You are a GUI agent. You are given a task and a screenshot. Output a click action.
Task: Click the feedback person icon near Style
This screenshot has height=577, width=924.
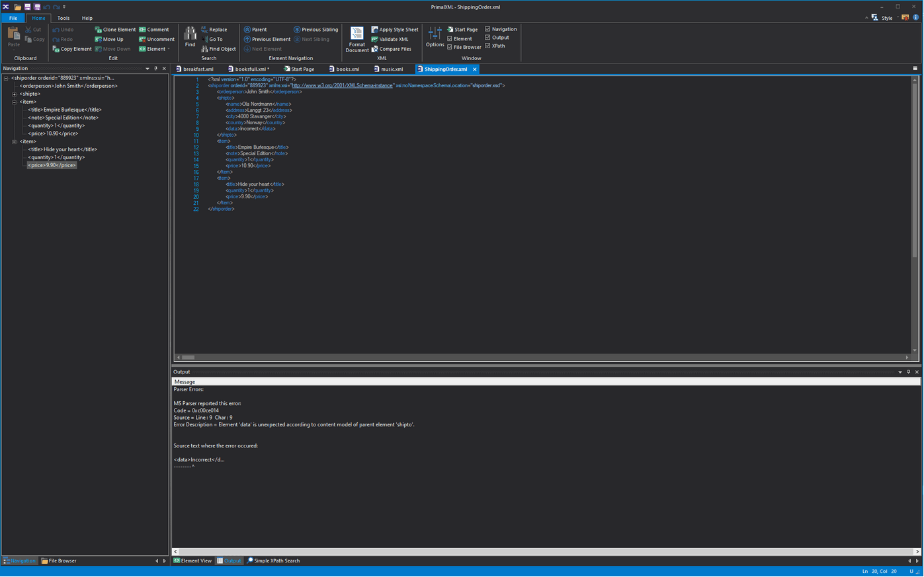(874, 18)
